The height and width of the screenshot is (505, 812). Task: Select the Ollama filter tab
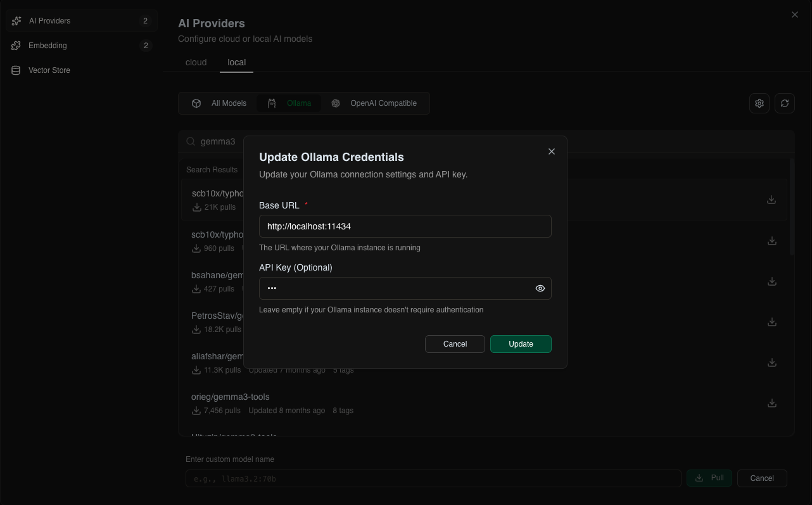click(x=289, y=103)
